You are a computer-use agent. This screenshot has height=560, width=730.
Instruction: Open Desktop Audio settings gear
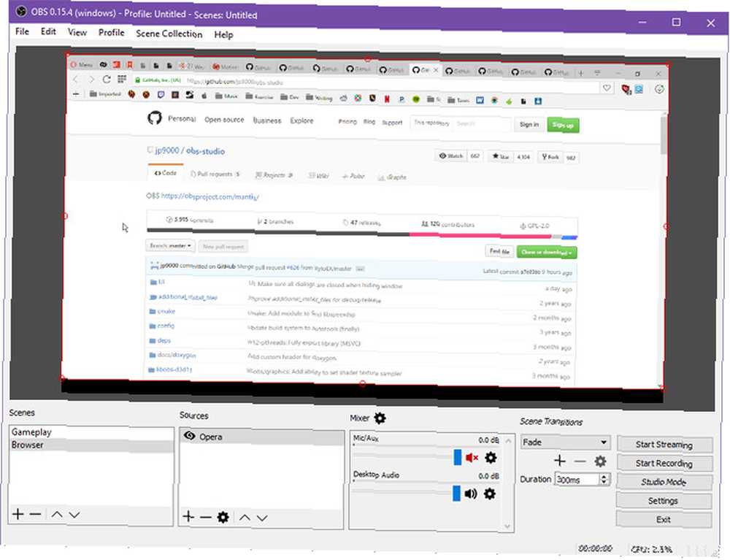click(x=489, y=494)
